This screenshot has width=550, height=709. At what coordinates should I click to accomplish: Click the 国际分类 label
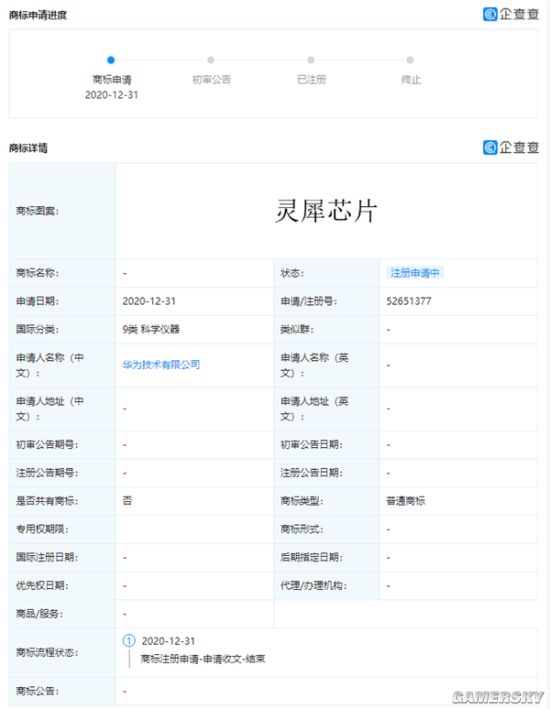(x=38, y=329)
